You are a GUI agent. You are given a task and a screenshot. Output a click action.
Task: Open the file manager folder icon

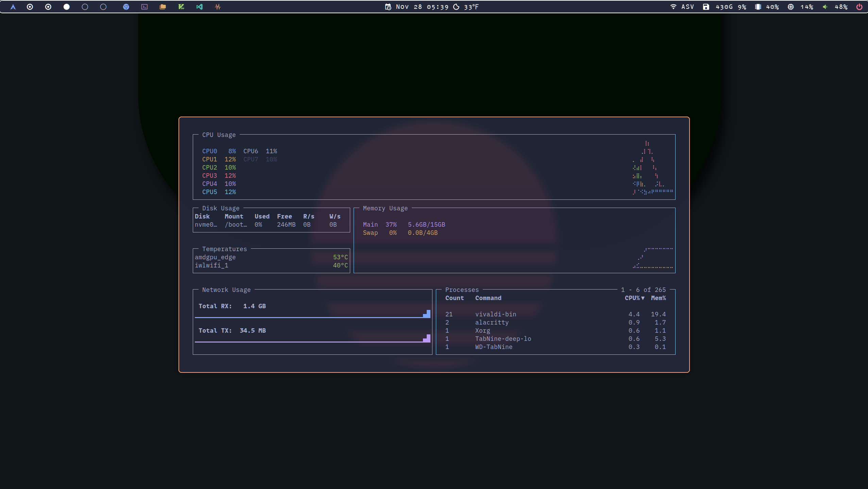coord(163,7)
